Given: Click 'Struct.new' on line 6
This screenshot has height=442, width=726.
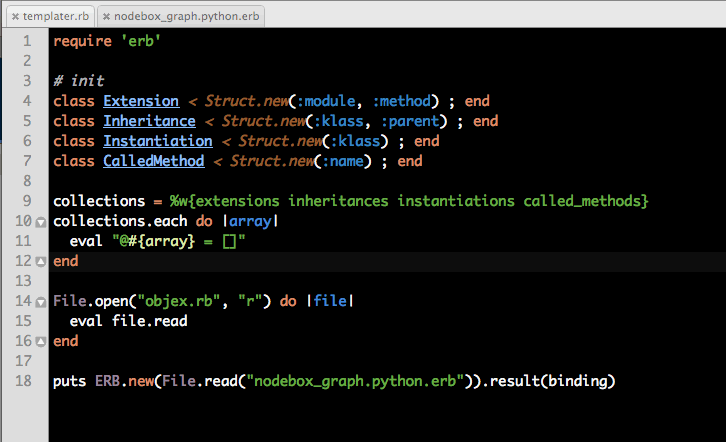Looking at the screenshot, I should 280,141.
